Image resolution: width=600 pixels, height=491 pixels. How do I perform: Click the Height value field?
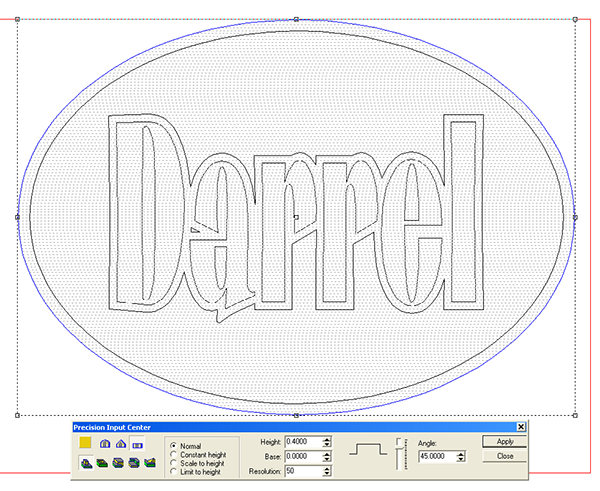coord(304,442)
